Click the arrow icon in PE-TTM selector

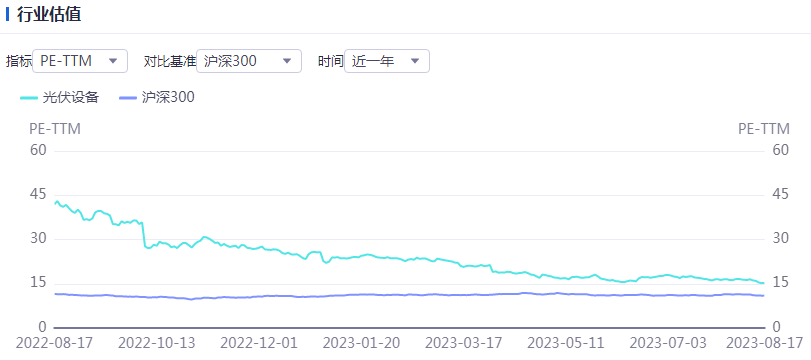pyautogui.click(x=113, y=61)
